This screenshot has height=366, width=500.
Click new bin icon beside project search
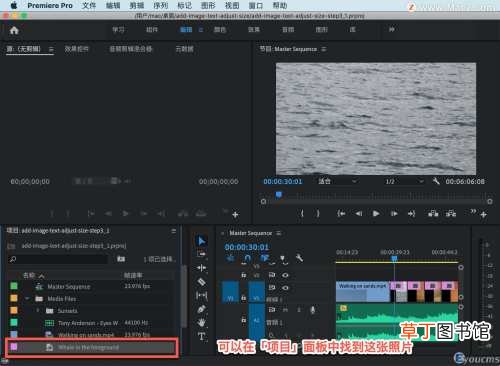(121, 259)
